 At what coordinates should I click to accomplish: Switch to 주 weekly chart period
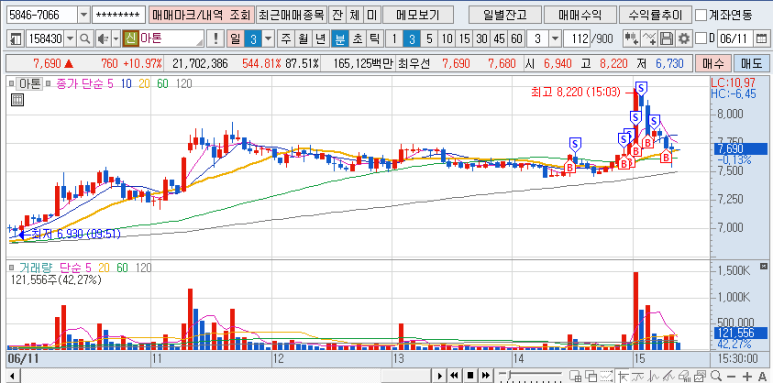286,38
